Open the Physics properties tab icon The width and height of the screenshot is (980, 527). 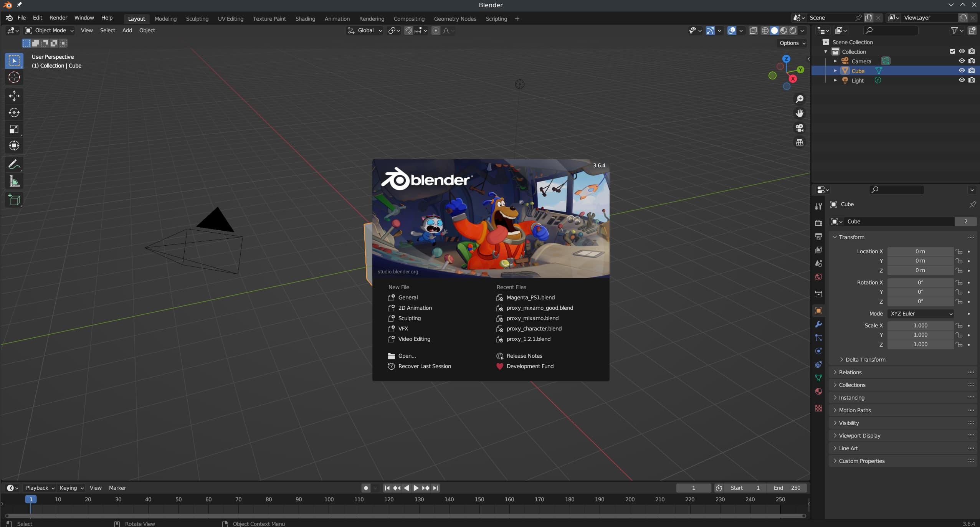(x=818, y=351)
